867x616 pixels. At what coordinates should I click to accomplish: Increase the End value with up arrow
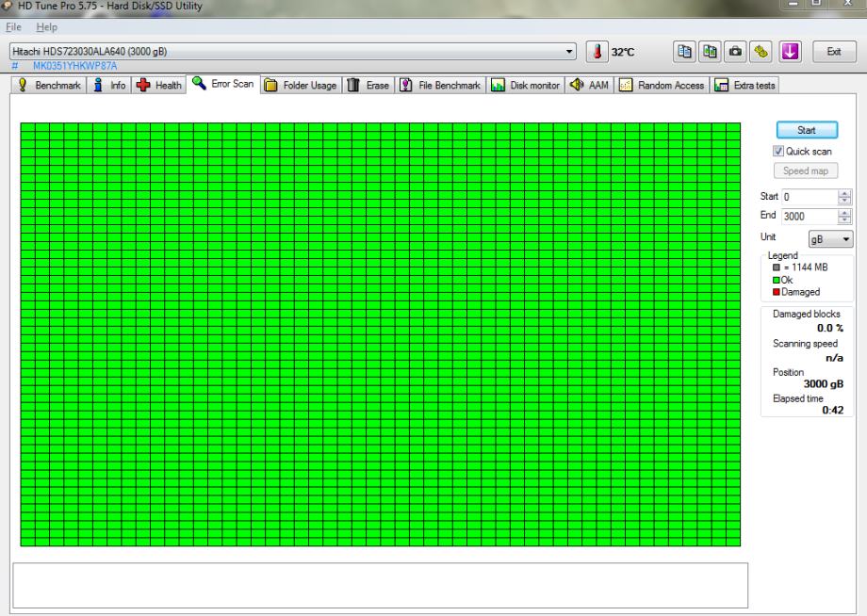(843, 213)
